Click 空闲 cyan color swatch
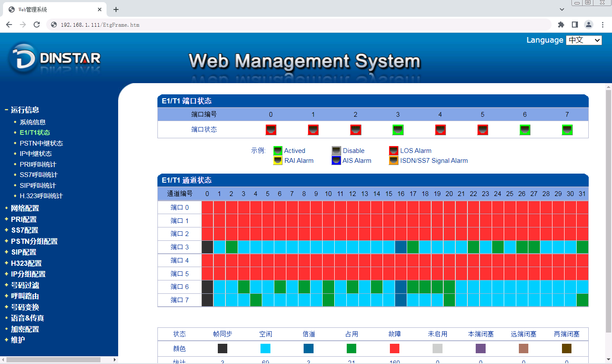Viewport: 612px width, 364px height. pyautogui.click(x=266, y=348)
